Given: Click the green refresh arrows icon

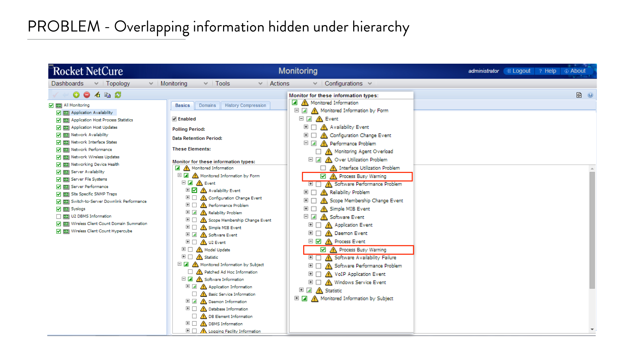Looking at the screenshot, I should pyautogui.click(x=118, y=95).
